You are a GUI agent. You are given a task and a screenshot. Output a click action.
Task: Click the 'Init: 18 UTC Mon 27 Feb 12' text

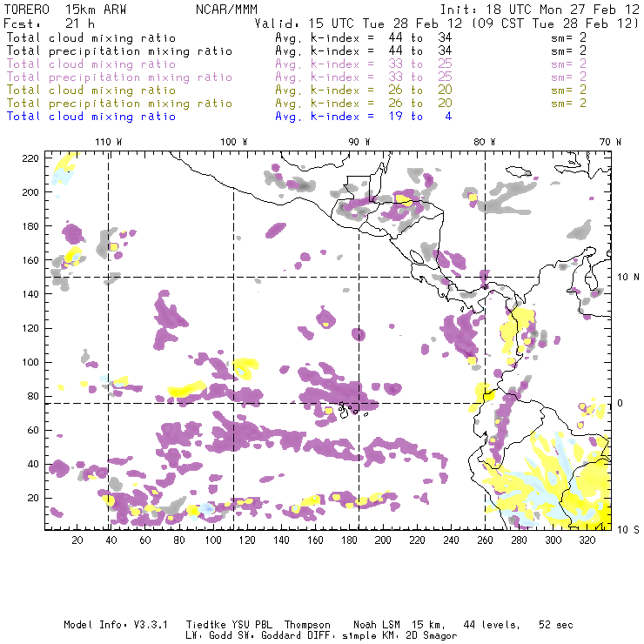click(540, 10)
